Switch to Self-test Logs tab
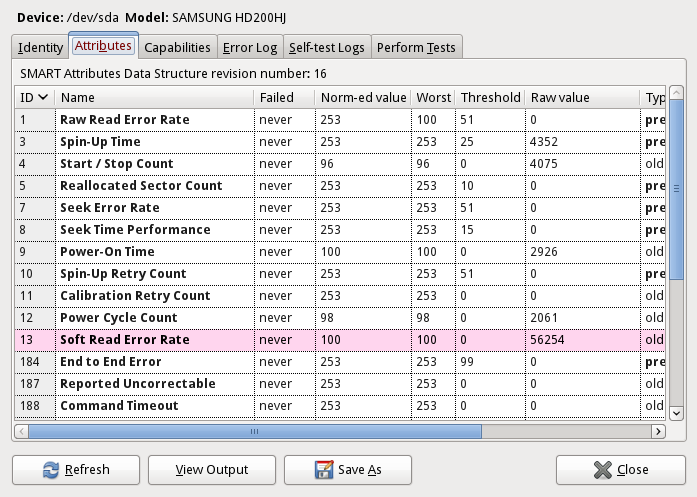This screenshot has height=497, width=697. (327, 47)
